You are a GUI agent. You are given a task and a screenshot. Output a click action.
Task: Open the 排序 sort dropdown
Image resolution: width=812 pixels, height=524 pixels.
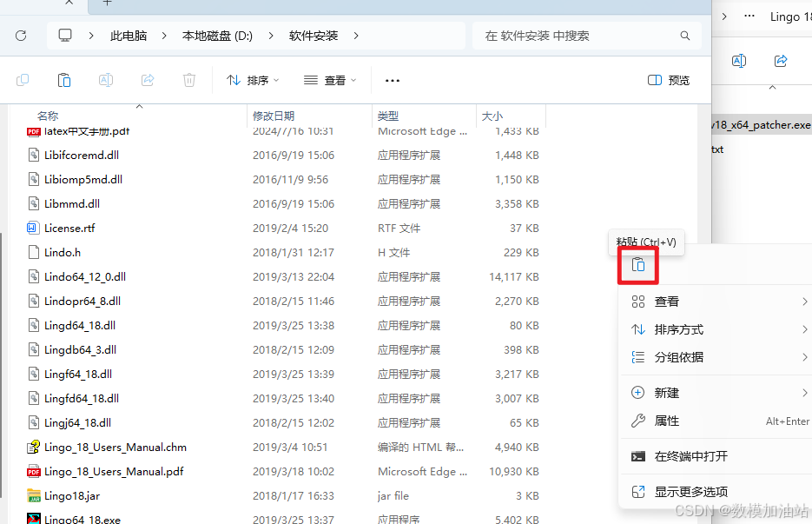tap(253, 80)
